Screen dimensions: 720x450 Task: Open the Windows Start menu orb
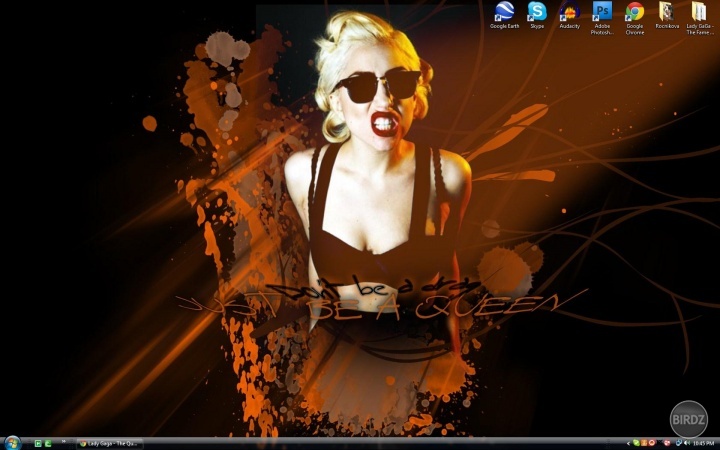pos(12,443)
